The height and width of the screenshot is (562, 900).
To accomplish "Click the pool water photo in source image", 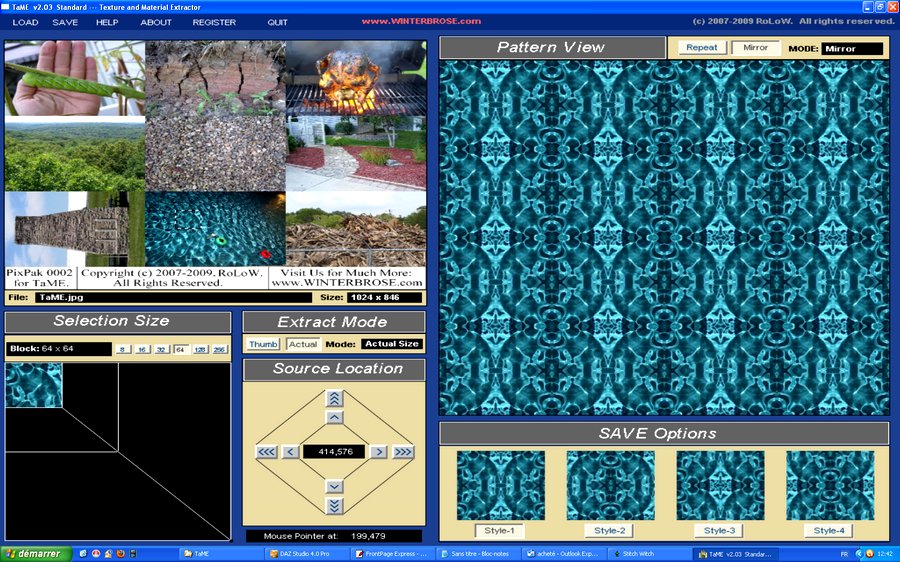I will coord(215,228).
